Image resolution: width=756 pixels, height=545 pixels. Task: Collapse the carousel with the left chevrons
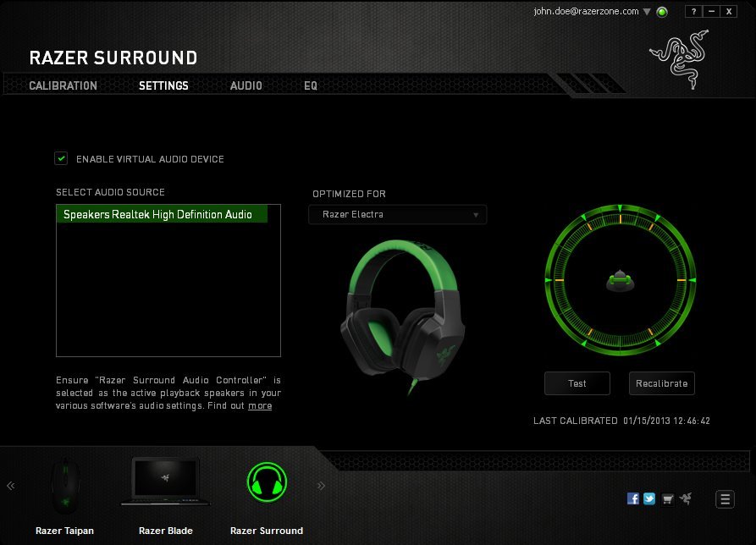click(12, 486)
